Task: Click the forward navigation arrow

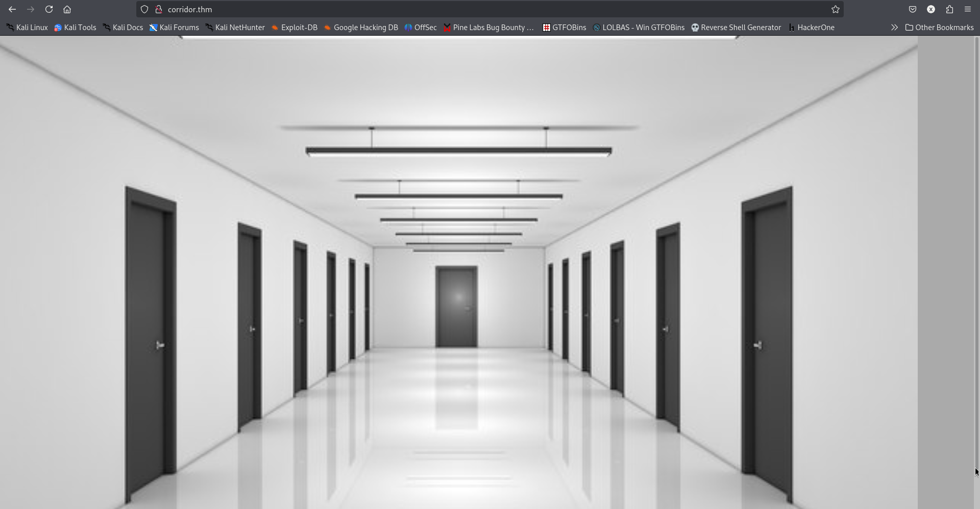Action: [31, 9]
